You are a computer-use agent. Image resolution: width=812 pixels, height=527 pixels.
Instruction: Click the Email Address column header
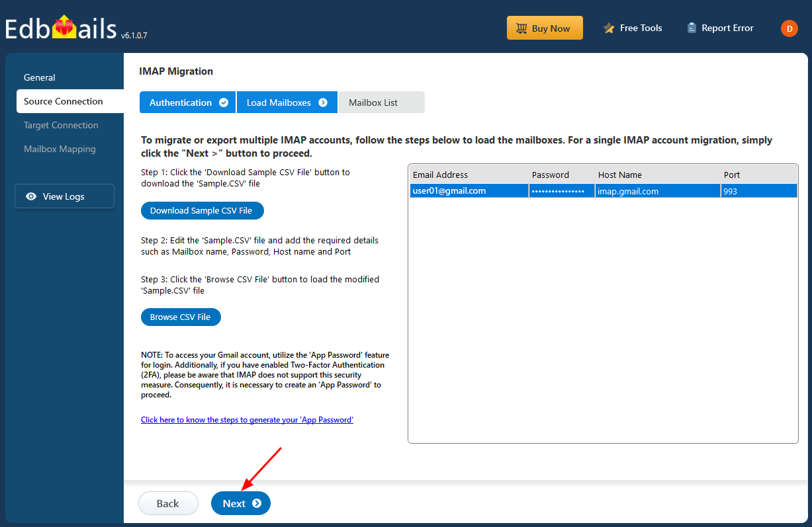tap(440, 175)
